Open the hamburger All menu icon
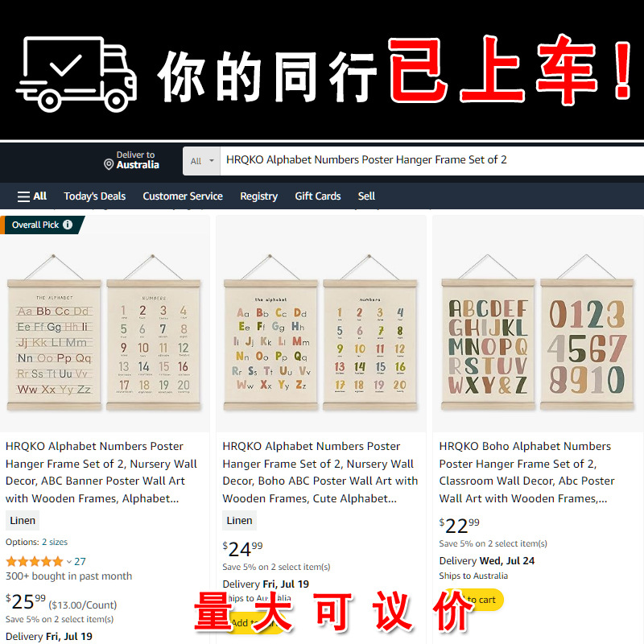 [23, 196]
